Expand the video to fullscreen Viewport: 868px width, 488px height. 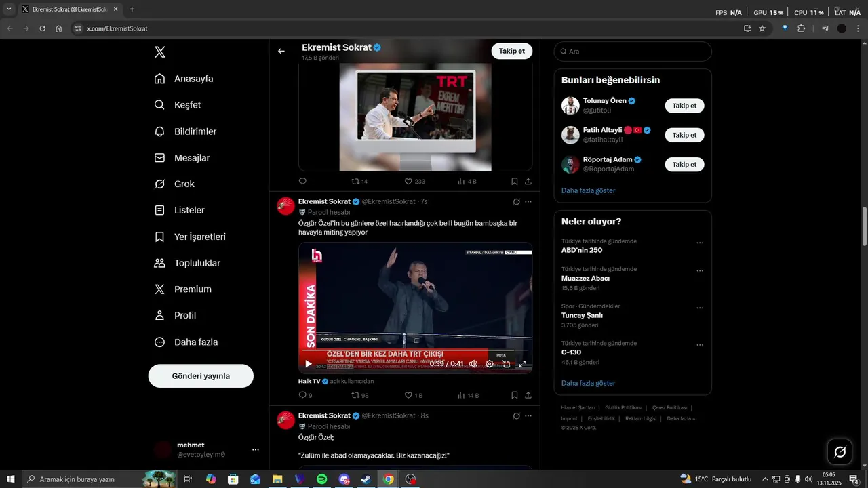click(522, 364)
